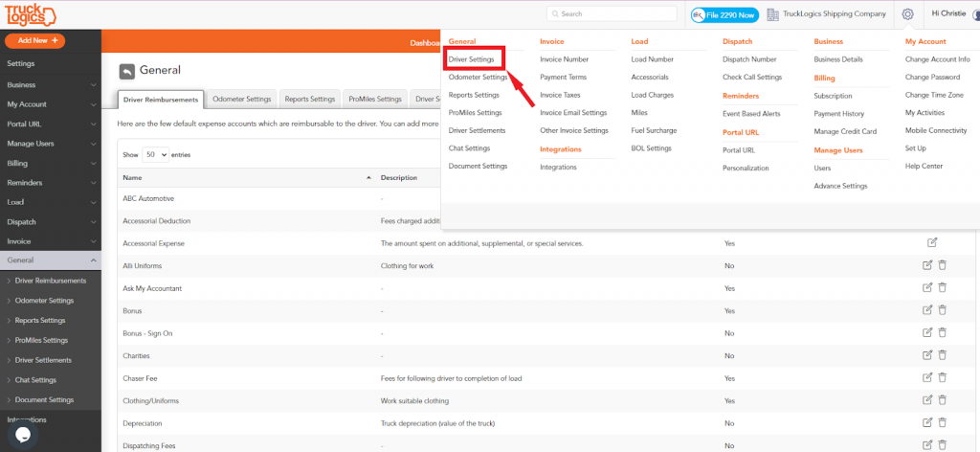Expand the Manage Users sidebar section

(51, 144)
